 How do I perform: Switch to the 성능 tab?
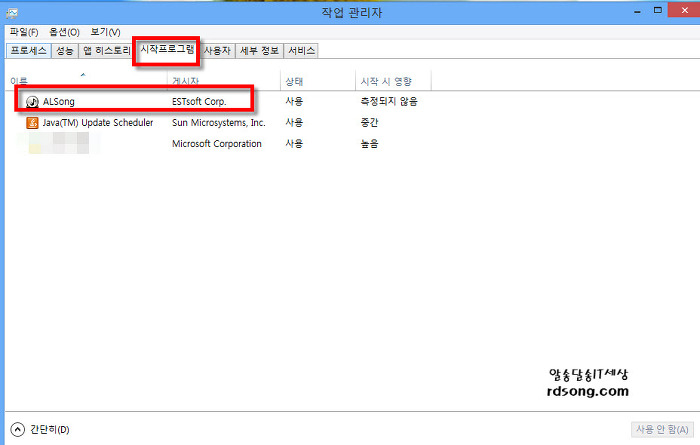[64, 50]
